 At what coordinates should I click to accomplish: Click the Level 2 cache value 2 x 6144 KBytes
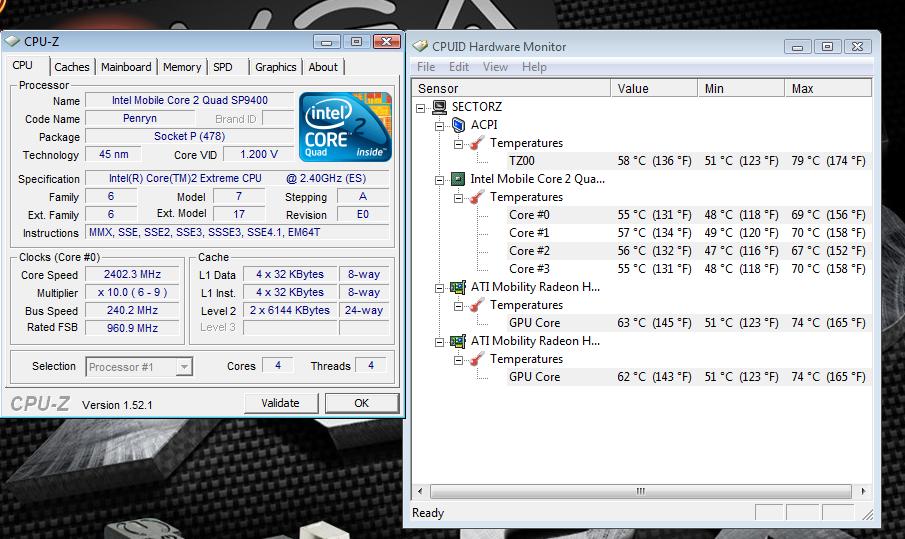[290, 310]
